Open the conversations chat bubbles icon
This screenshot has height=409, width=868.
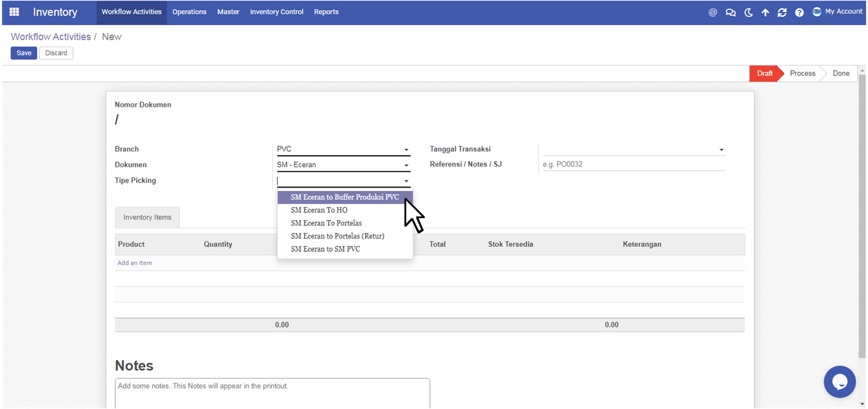point(731,12)
